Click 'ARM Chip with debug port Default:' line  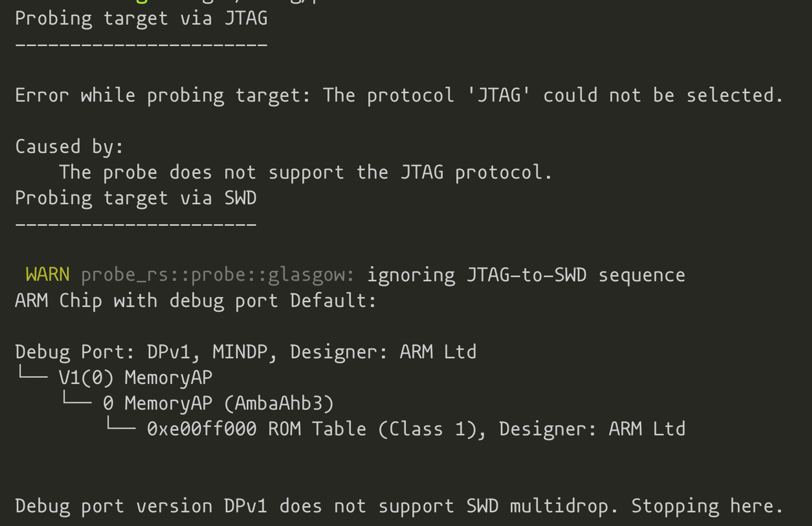(196, 301)
